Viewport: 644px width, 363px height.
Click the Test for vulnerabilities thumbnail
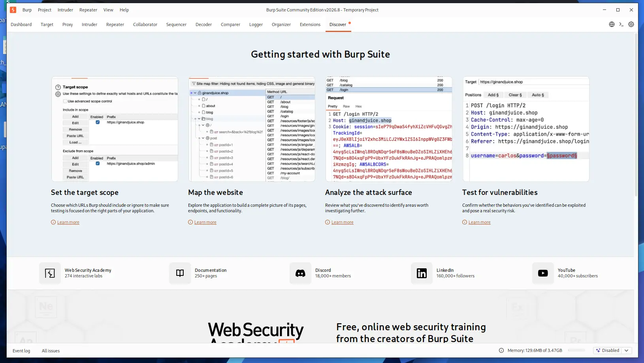pos(526,129)
